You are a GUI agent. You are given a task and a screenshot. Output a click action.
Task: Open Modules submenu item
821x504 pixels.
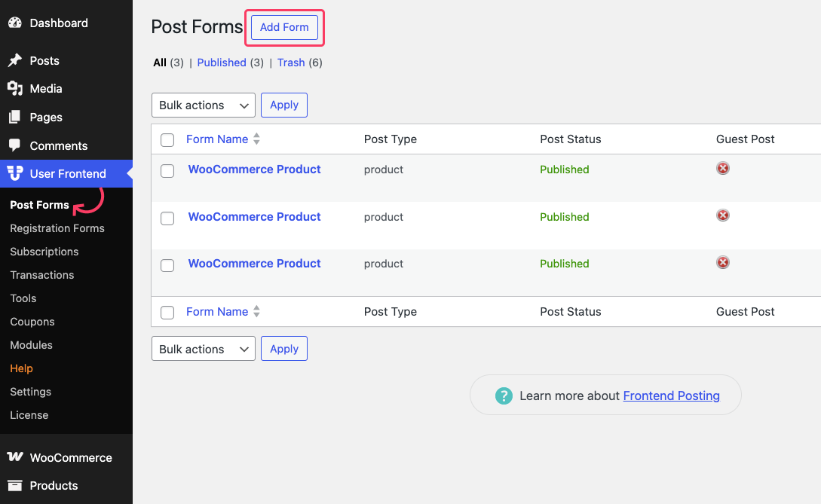click(31, 345)
